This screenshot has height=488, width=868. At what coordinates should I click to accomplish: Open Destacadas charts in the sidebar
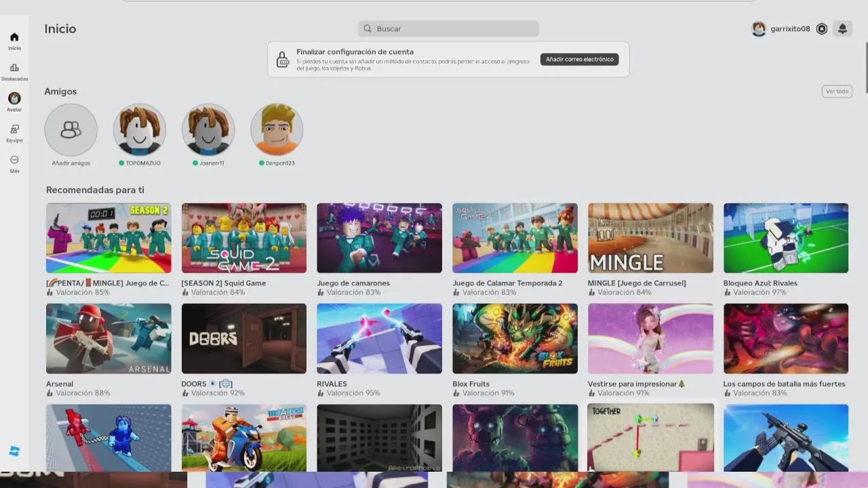(x=14, y=72)
